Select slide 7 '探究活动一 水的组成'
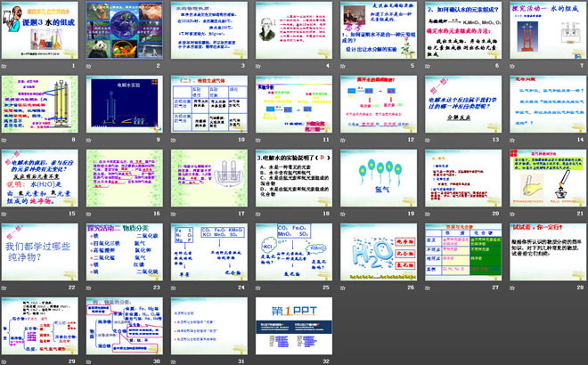Image resolution: width=588 pixels, height=365 pixels. (548, 30)
